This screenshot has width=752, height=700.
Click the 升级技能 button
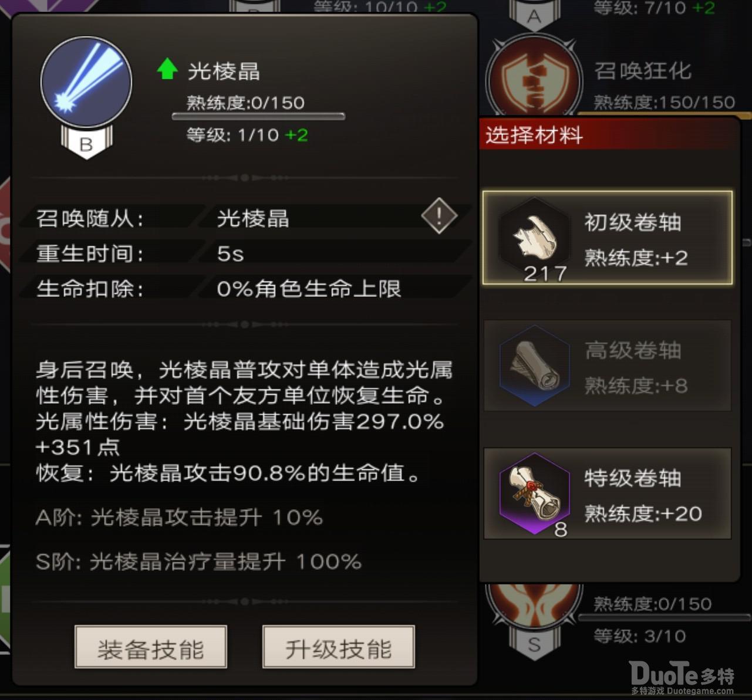click(339, 647)
